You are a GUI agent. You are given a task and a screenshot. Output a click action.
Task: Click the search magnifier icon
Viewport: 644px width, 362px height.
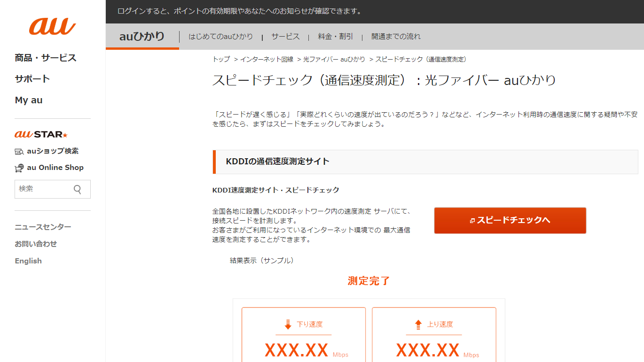point(78,189)
